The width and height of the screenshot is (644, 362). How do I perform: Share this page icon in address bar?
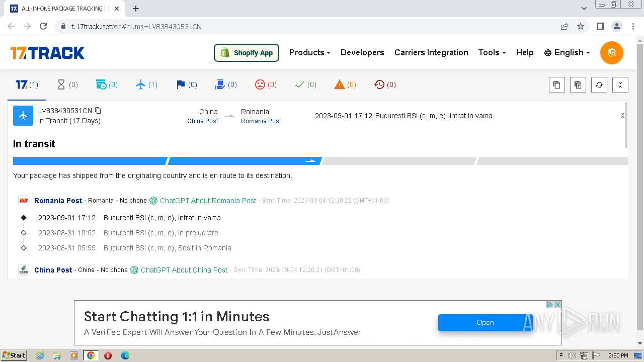pos(565,27)
